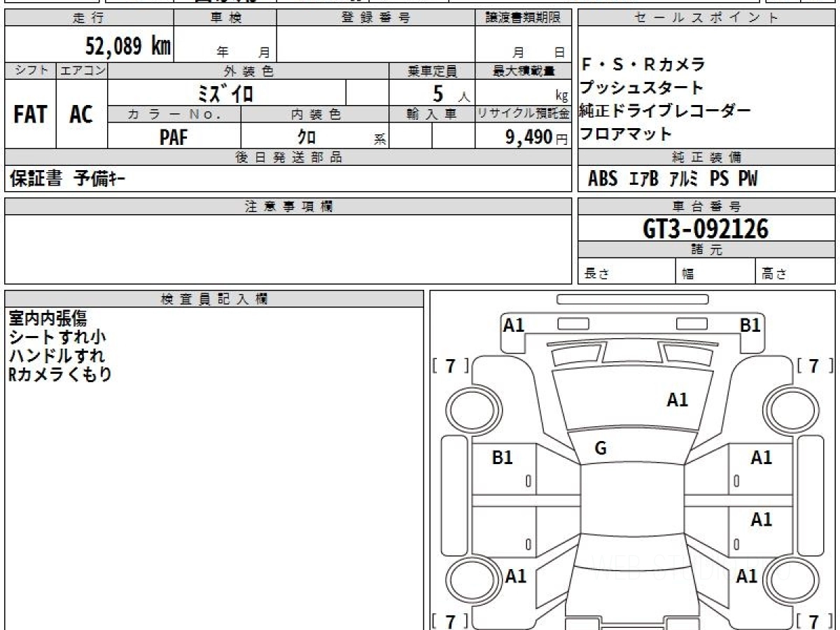The width and height of the screenshot is (840, 630).
Task: Click the FAT shift value
Action: pos(30,115)
